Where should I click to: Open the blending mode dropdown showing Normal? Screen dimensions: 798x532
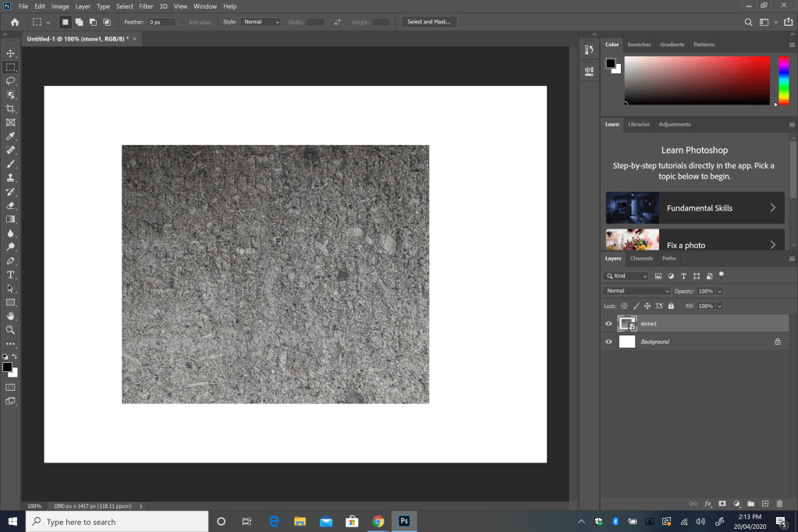point(637,291)
